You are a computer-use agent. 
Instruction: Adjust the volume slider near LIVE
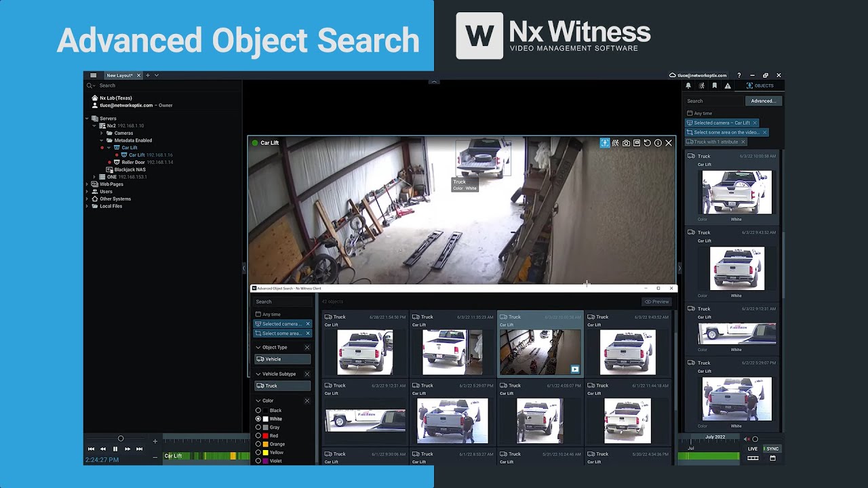pos(755,439)
